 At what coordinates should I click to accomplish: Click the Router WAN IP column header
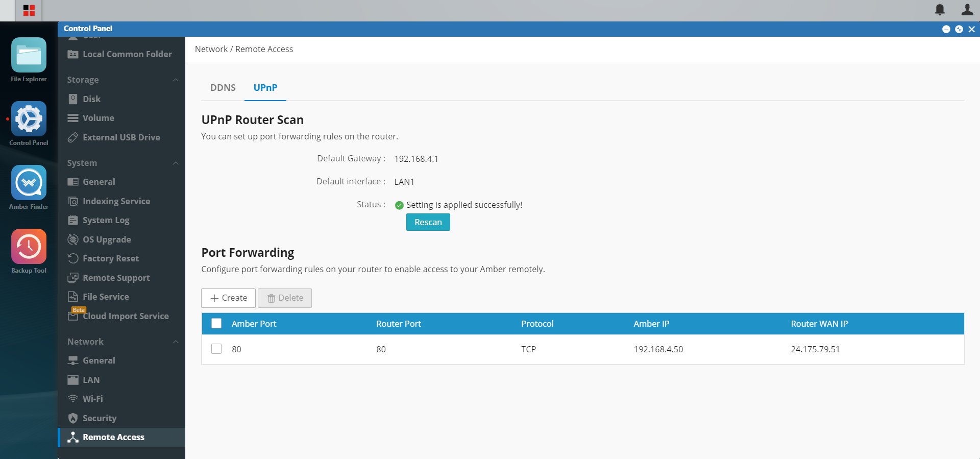(x=819, y=324)
